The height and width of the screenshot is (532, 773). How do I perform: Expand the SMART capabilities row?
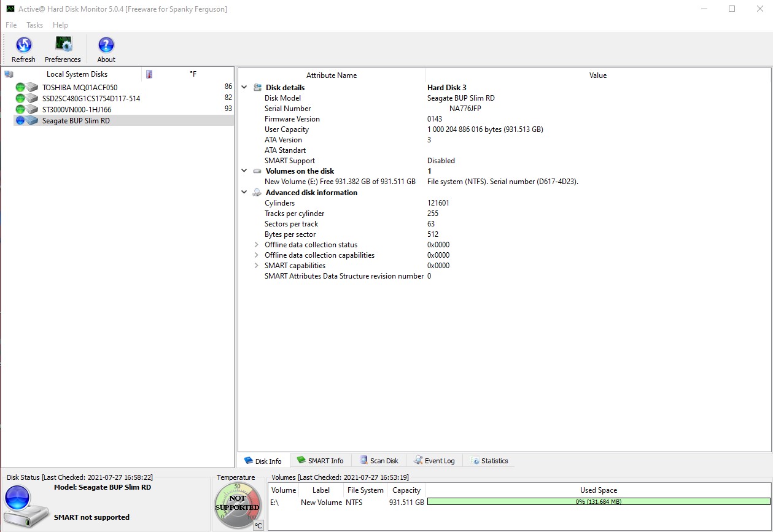click(257, 266)
